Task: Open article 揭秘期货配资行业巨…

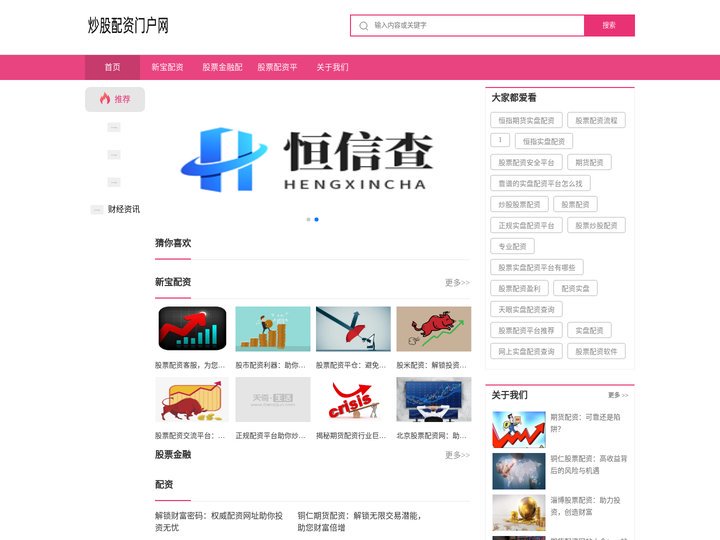Action: tap(351, 436)
